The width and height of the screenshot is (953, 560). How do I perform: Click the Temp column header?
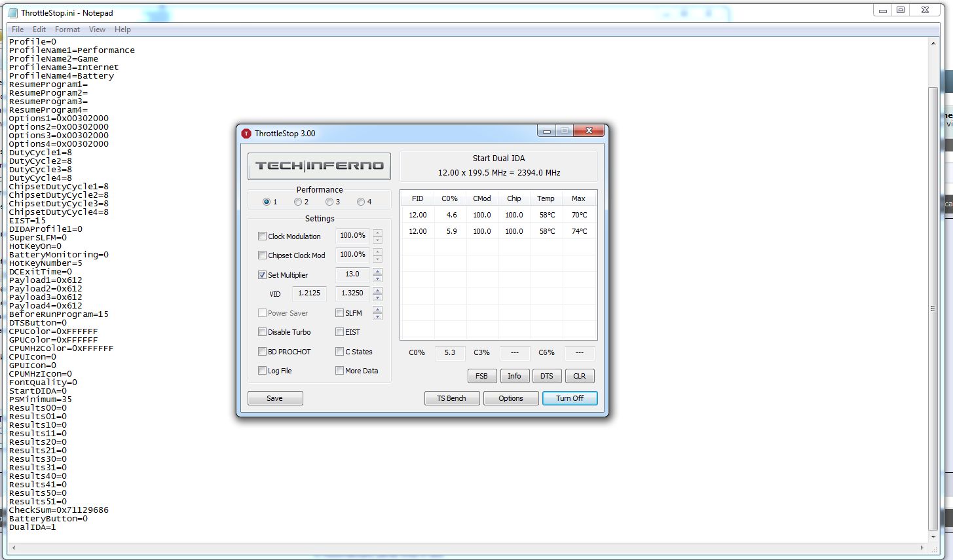click(546, 198)
